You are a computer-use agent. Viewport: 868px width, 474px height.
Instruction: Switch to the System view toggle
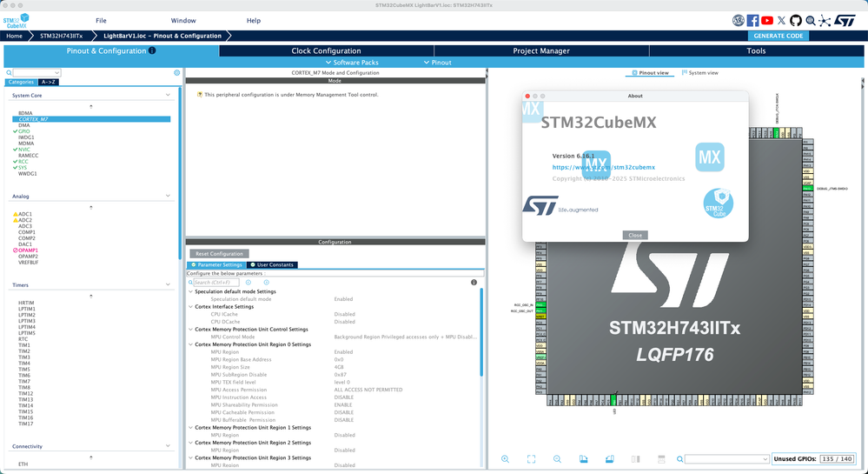pos(700,73)
